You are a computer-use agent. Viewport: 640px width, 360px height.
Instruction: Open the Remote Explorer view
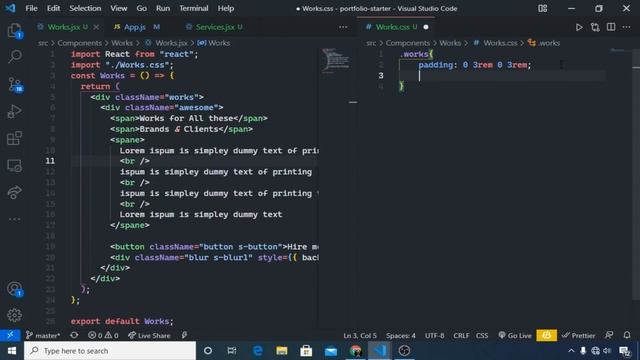coord(15,165)
